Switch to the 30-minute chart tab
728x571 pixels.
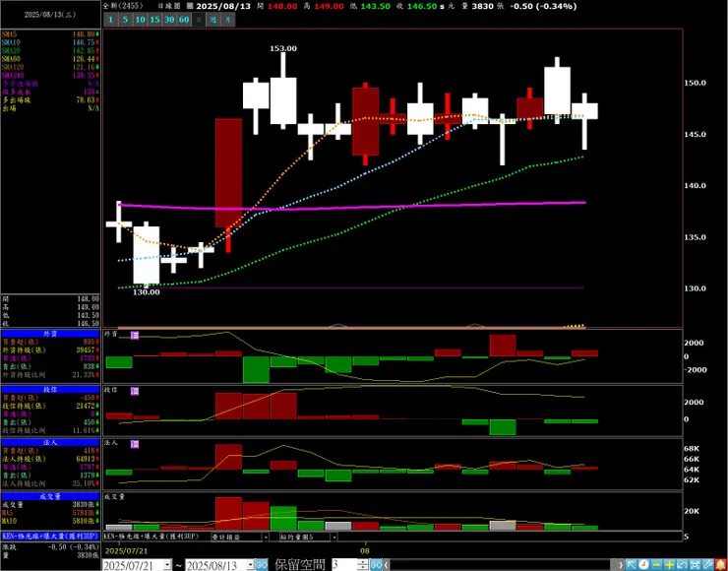[x=169, y=20]
